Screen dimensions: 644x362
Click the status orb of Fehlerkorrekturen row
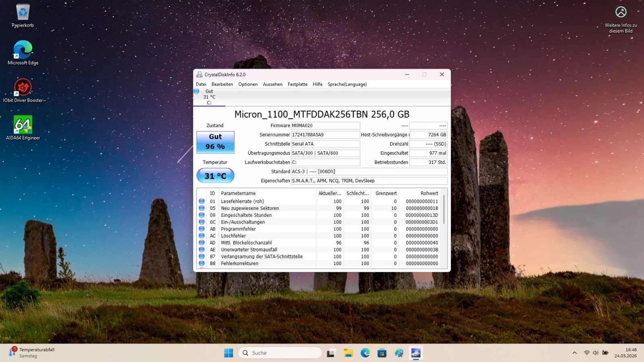click(x=202, y=263)
